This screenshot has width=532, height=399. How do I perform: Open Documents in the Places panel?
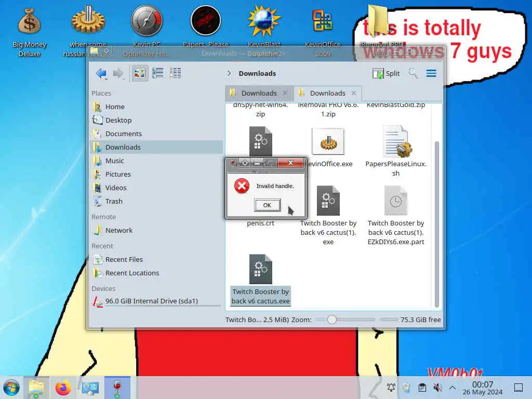[x=157, y=134]
